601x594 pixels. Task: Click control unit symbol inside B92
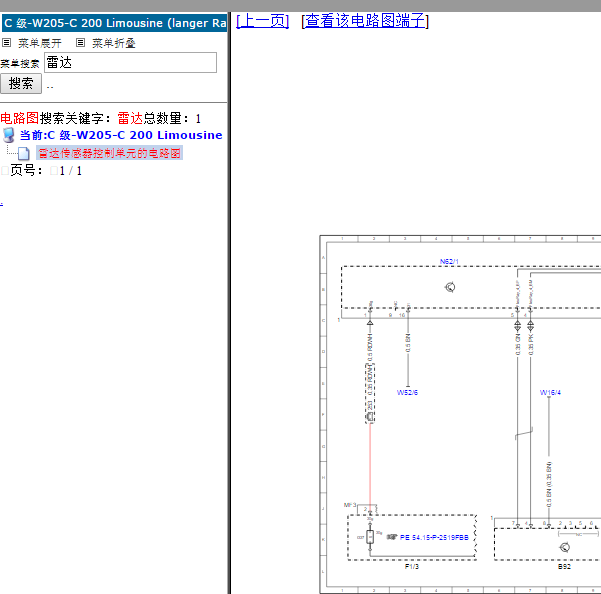564,547
